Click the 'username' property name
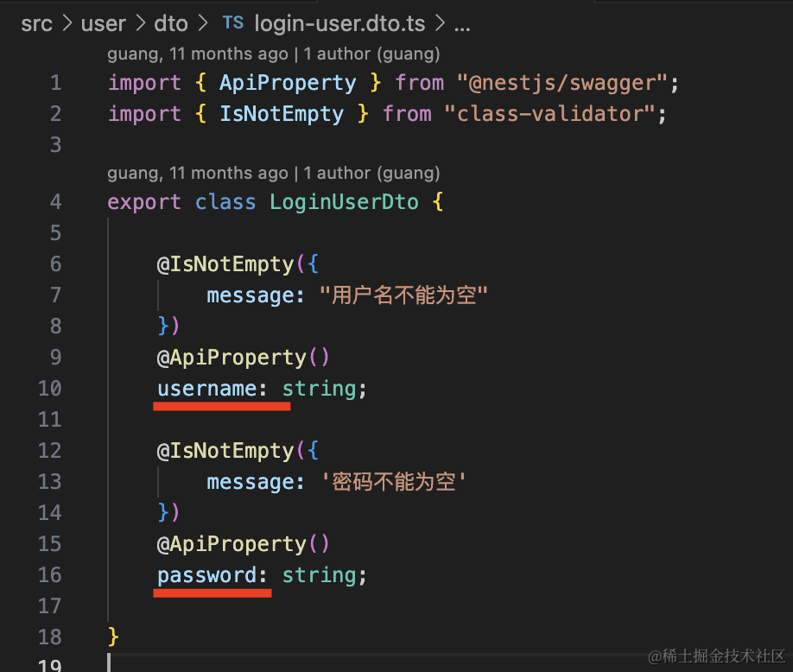This screenshot has height=672, width=793. pyautogui.click(x=206, y=389)
